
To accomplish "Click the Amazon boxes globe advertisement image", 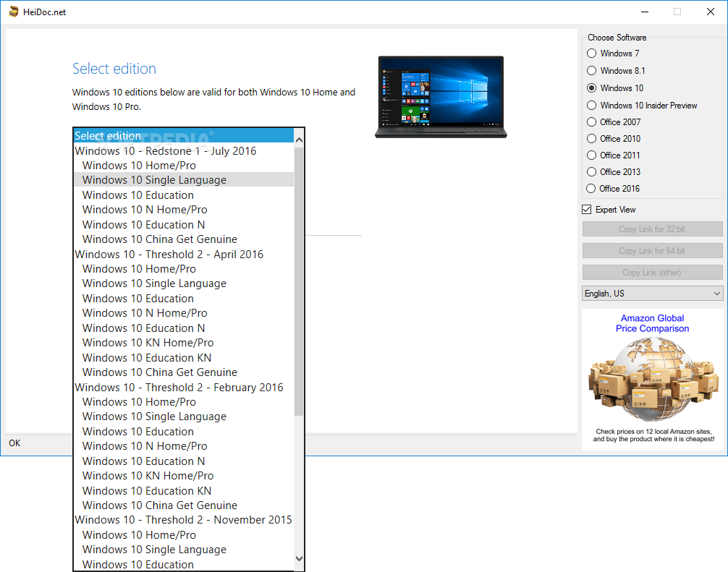I will coord(652,379).
